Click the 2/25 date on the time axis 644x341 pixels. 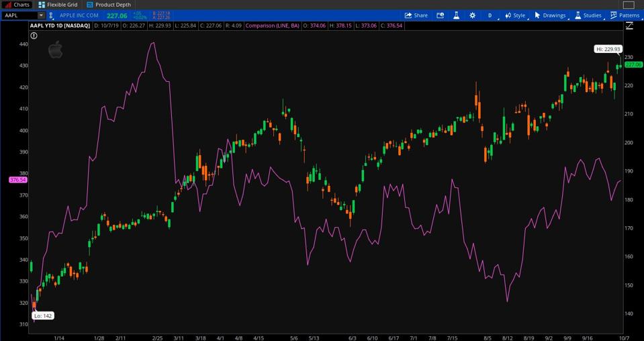tap(157, 338)
